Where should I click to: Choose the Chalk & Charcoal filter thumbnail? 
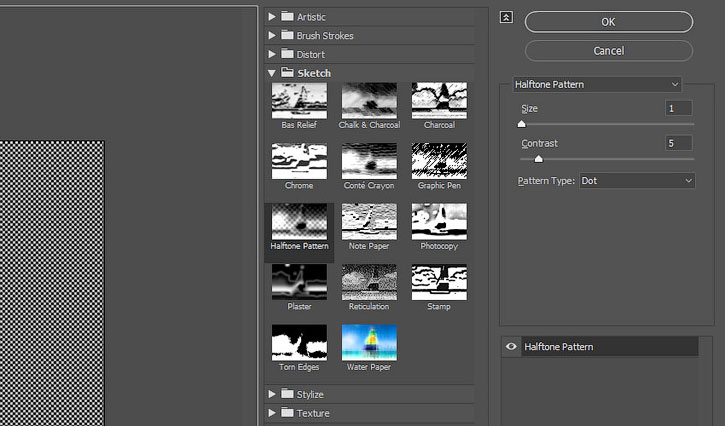[369, 101]
